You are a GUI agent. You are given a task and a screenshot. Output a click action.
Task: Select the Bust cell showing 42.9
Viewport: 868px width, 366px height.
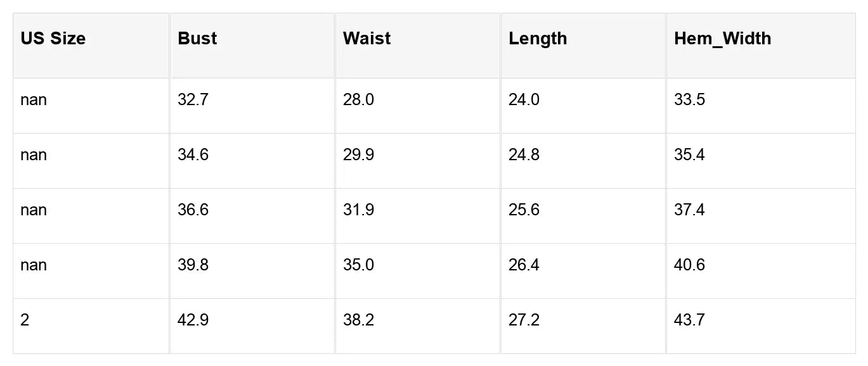[193, 320]
